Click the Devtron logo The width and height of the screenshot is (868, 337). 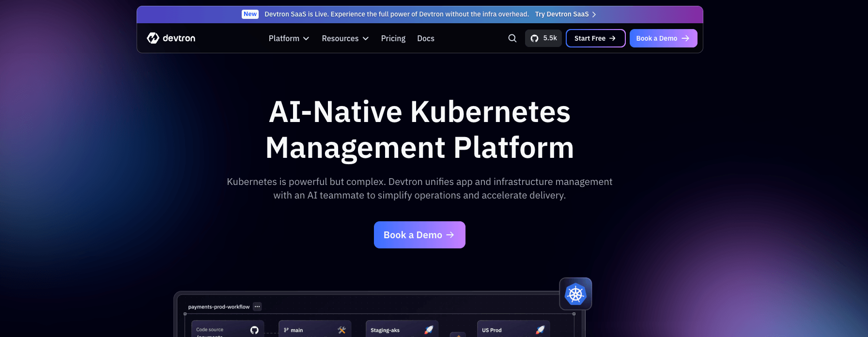171,38
